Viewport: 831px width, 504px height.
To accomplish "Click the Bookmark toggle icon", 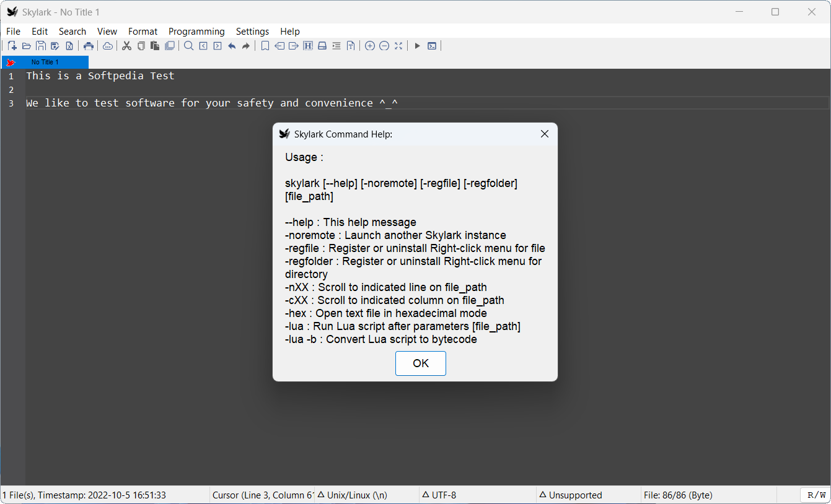I will 265,46.
